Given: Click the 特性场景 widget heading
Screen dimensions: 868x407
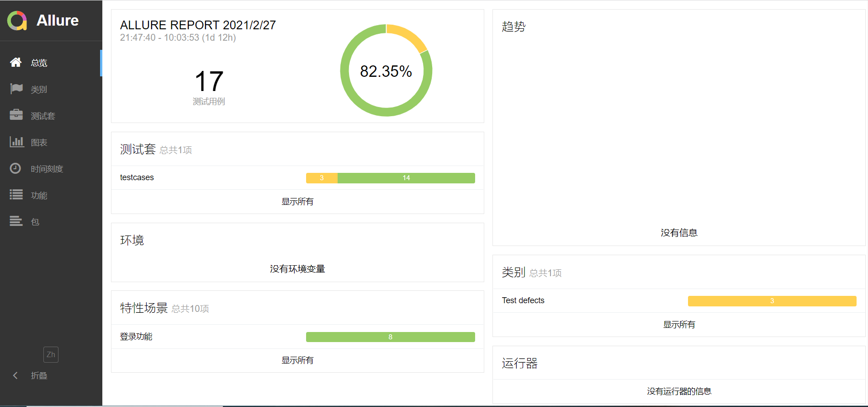Looking at the screenshot, I should click(x=144, y=308).
